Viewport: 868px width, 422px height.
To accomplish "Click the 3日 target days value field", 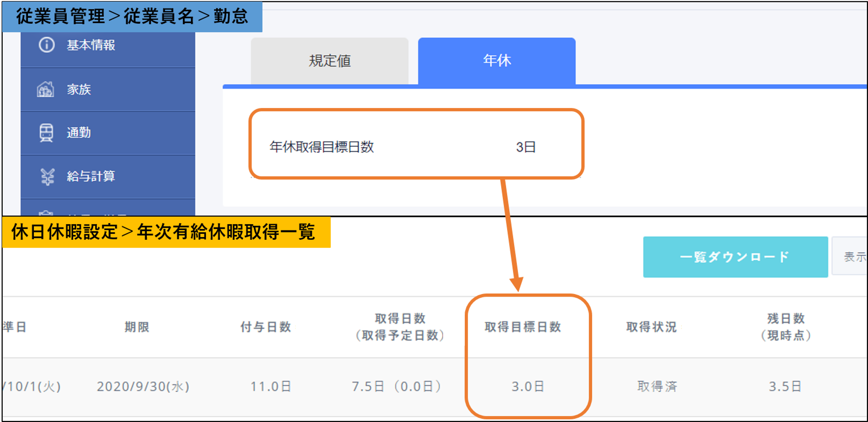I will 526,147.
